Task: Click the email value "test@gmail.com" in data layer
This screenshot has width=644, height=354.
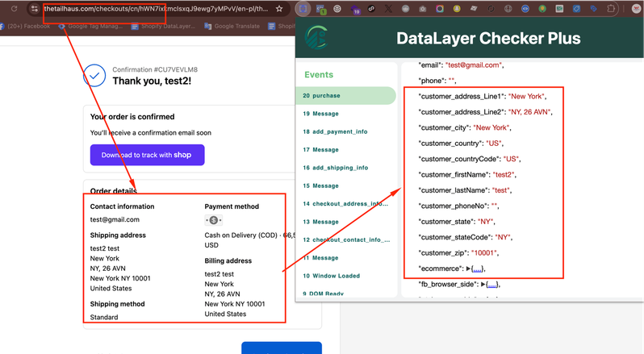Action: tap(474, 65)
